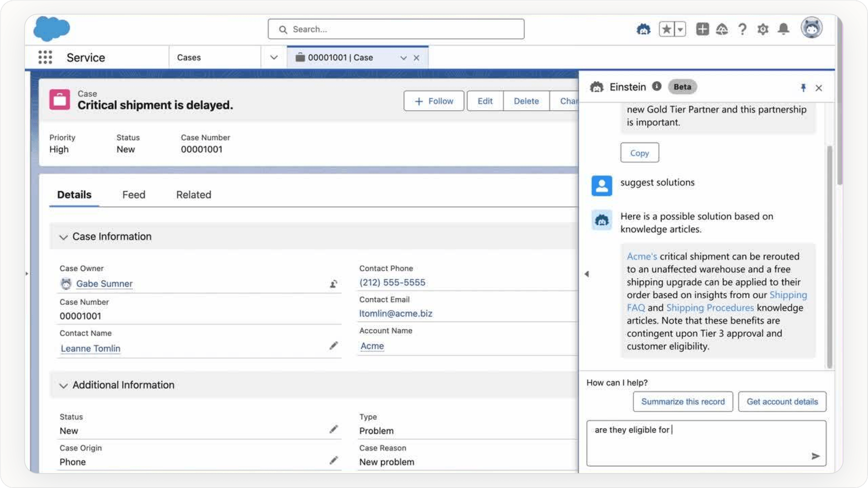
Task: Open the Guidance Center trailhead icon
Action: 722,29
